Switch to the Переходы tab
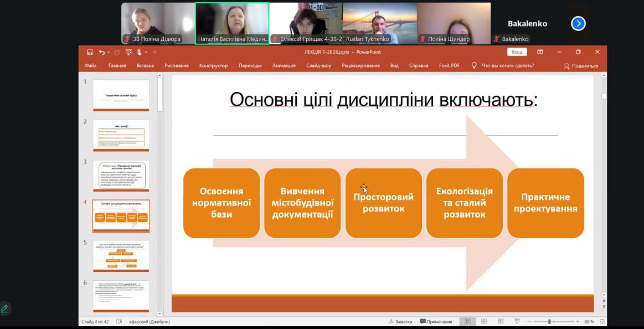The height and width of the screenshot is (329, 644). [x=250, y=65]
